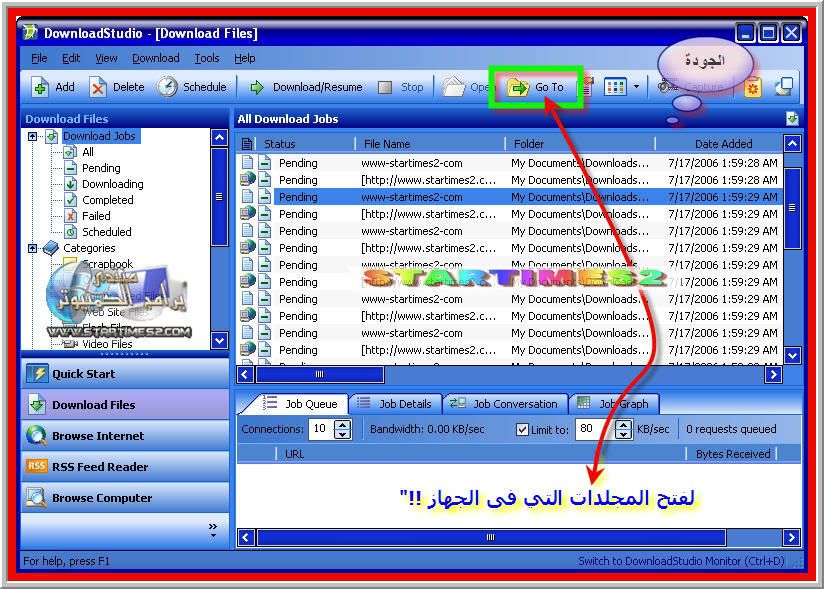Open the RSS Feed Reader panel

(x=125, y=467)
